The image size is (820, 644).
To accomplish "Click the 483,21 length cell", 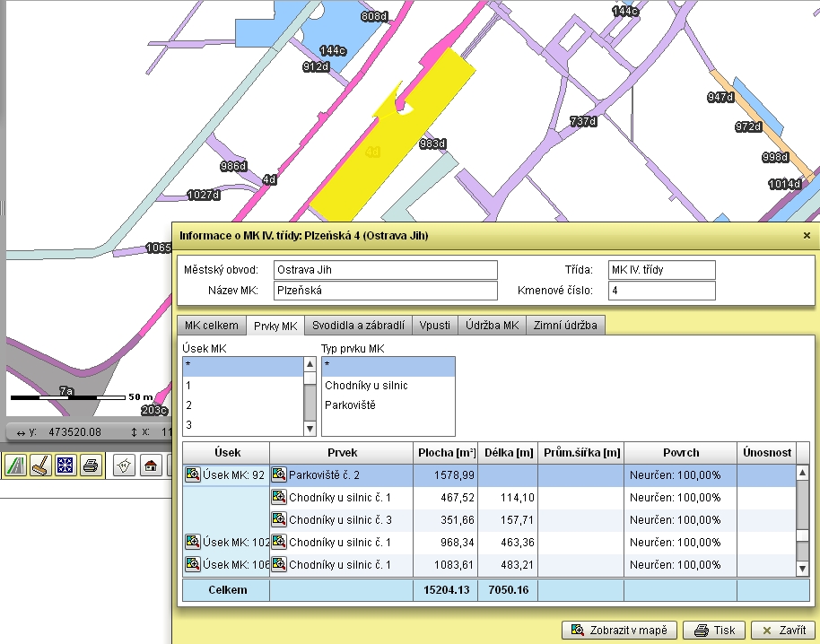I will click(508, 565).
